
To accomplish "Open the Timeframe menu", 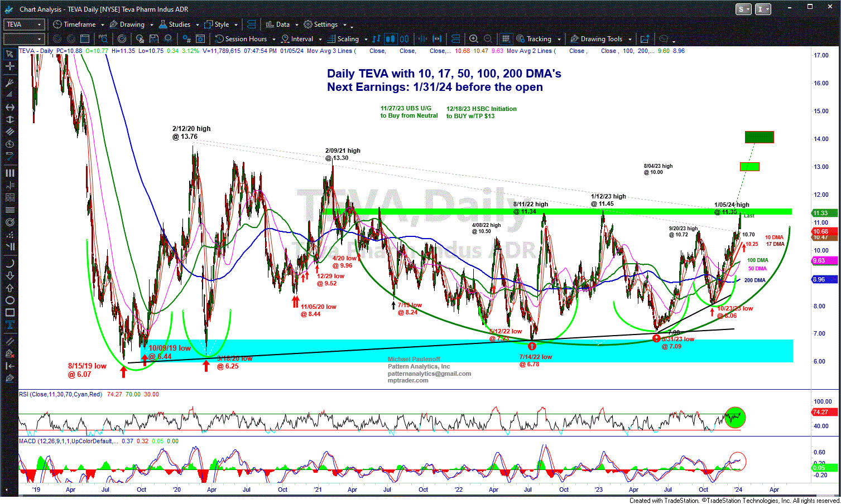I will tap(74, 25).
